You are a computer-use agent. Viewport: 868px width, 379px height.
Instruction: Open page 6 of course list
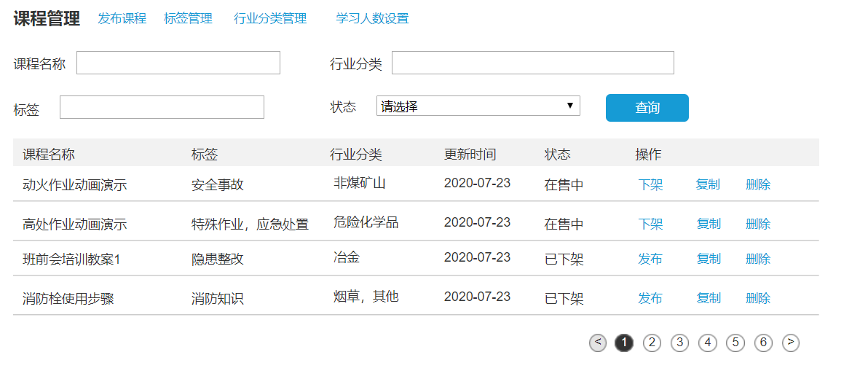(763, 343)
